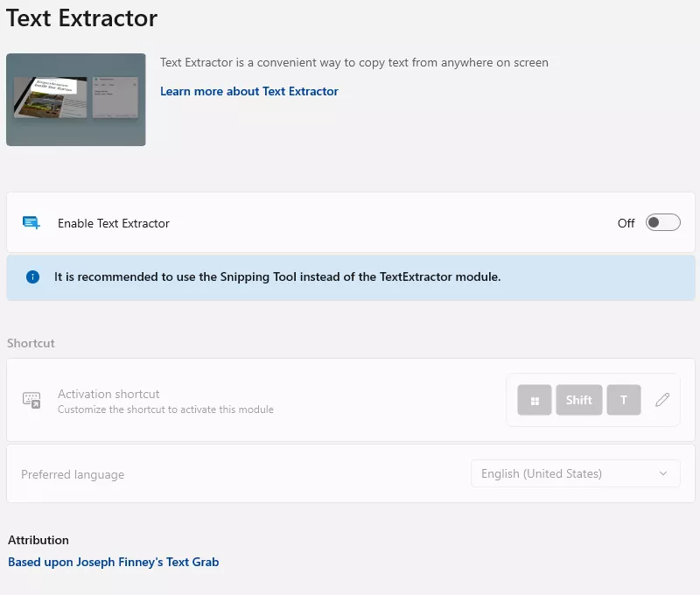
Task: Click the activation shortcut keyboard icon
Action: [x=31, y=400]
